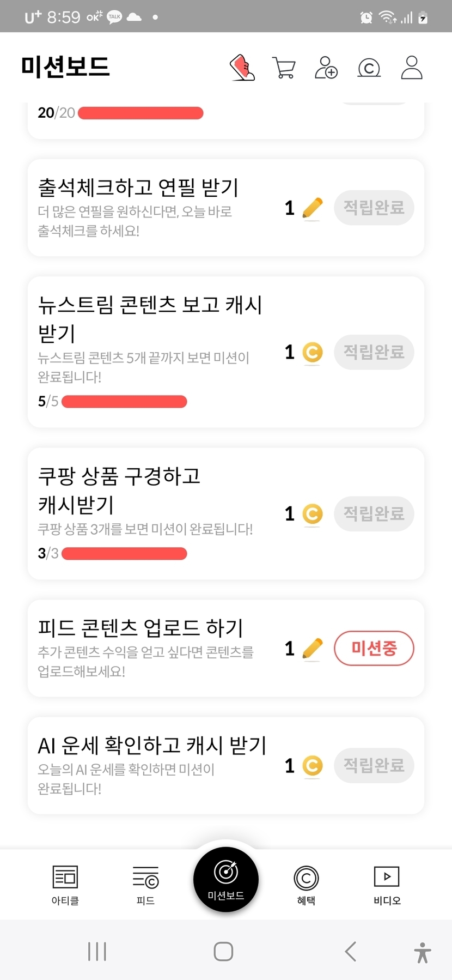Tap 적립완료 button for AI 운세 mission

pos(374,766)
